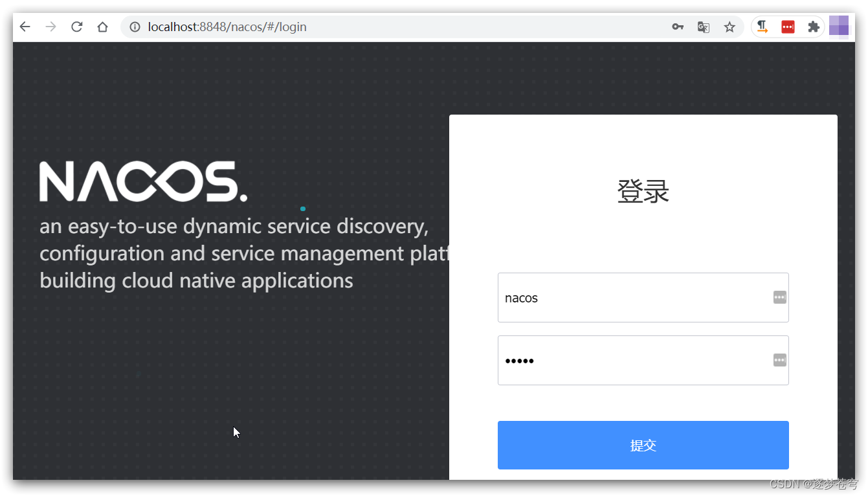This screenshot has width=868, height=496.
Task: Click the masked password input field
Action: point(621,360)
